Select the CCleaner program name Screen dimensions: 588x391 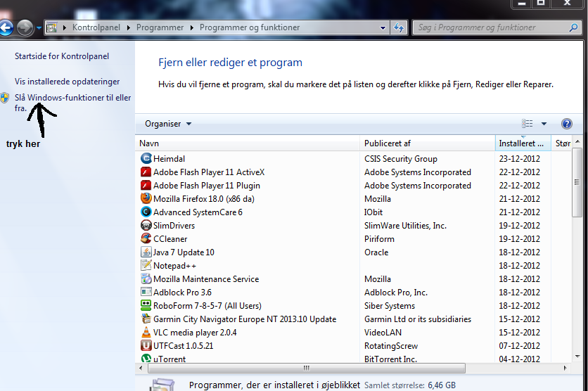click(170, 239)
